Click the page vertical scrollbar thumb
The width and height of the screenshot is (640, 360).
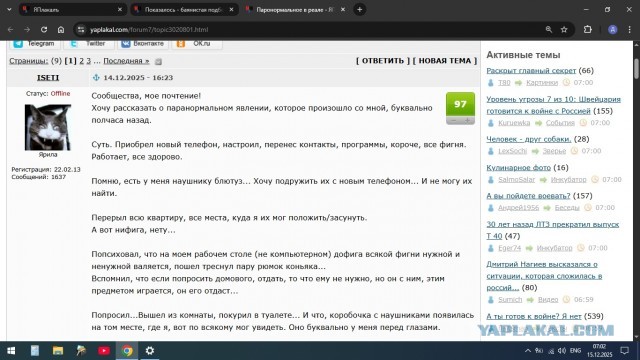click(x=636, y=69)
